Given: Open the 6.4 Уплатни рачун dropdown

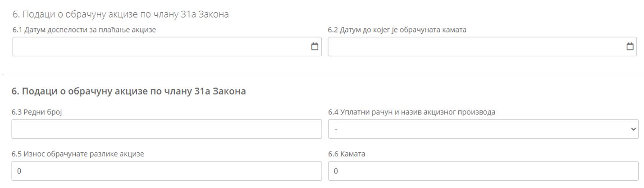Looking at the screenshot, I should coord(482,129).
